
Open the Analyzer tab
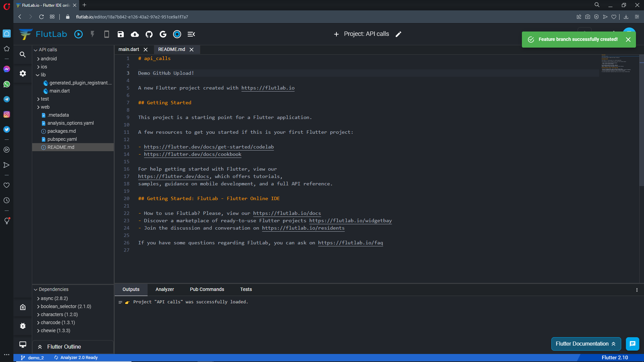tap(165, 289)
